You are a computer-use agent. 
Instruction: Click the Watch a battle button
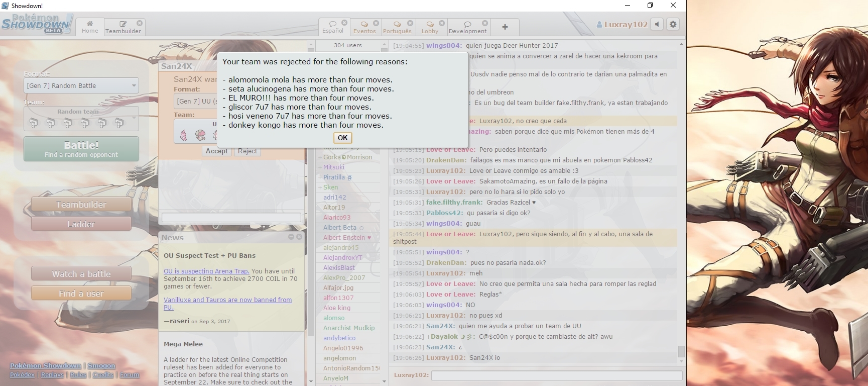pos(81,274)
